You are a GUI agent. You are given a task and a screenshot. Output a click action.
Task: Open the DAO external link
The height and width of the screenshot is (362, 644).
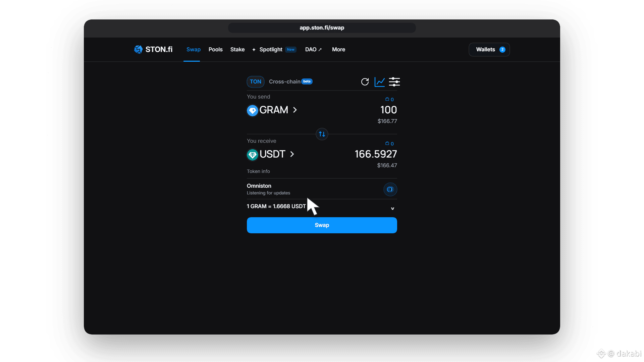click(x=313, y=50)
